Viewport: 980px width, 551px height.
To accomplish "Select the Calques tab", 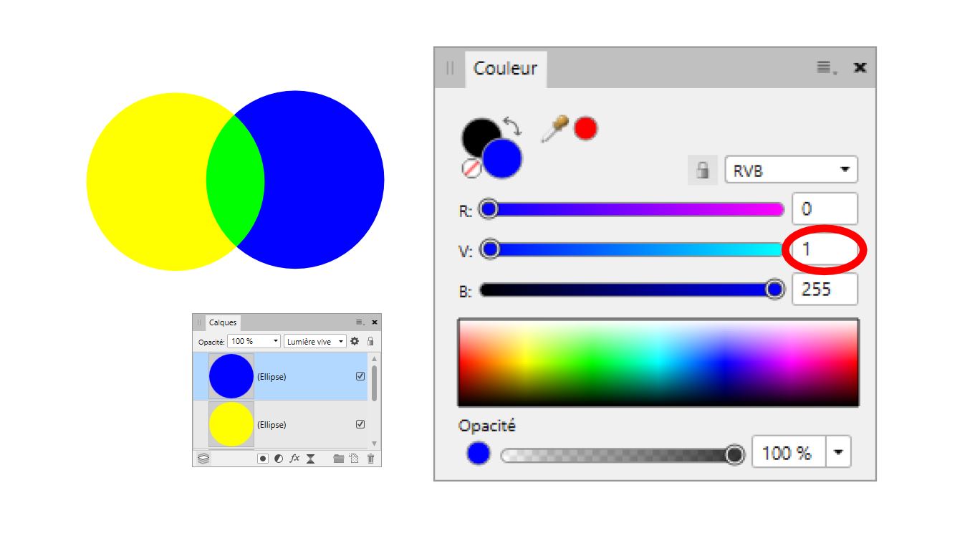I will point(223,322).
